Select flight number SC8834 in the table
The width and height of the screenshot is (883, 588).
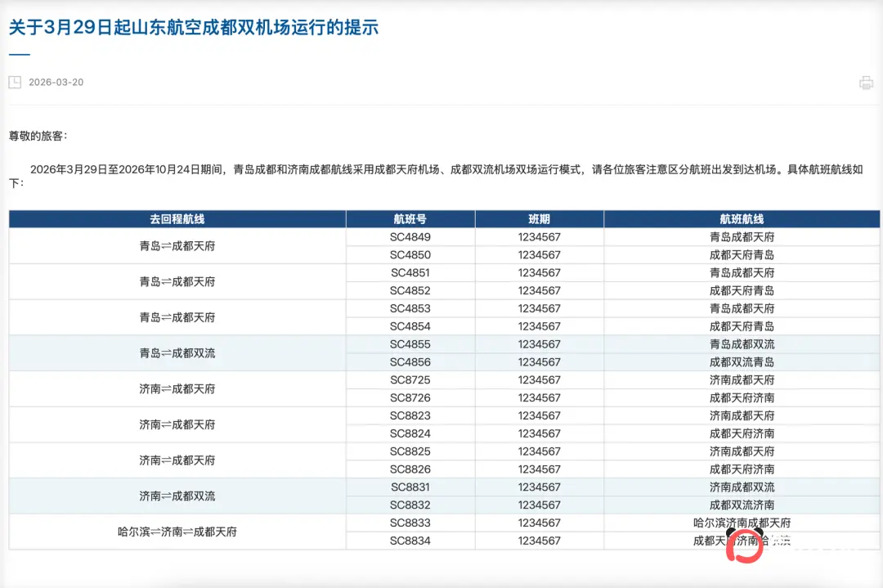(x=410, y=541)
